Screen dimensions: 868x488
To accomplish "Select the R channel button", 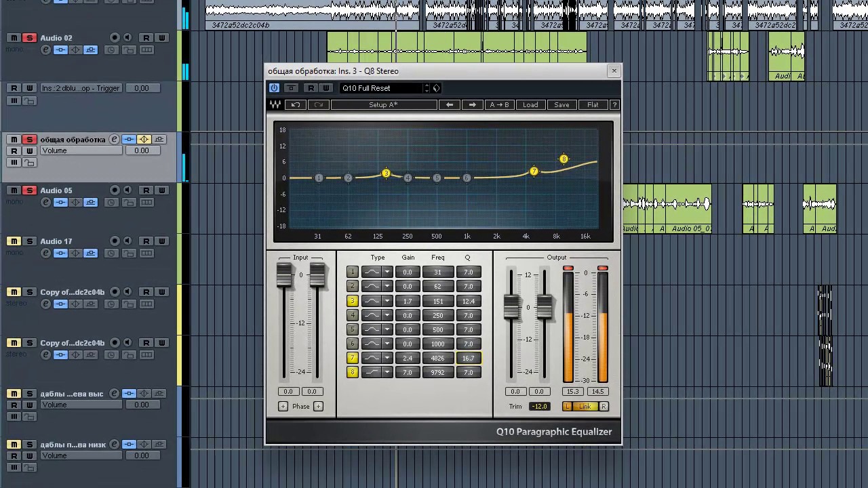I will tap(604, 406).
